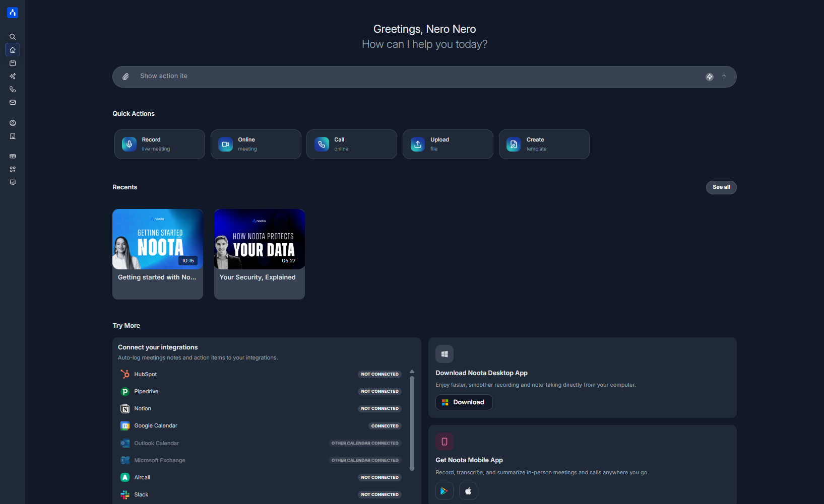Click the See all button for Recents

(x=721, y=187)
